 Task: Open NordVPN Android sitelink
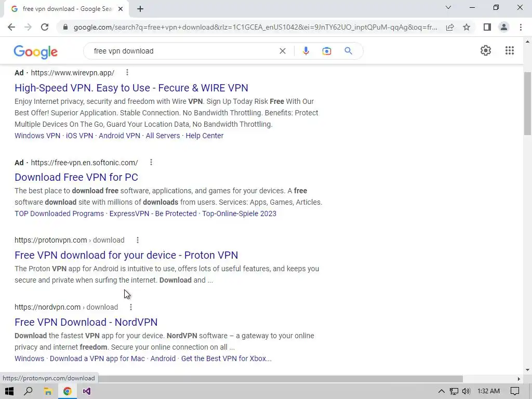pos(163,358)
